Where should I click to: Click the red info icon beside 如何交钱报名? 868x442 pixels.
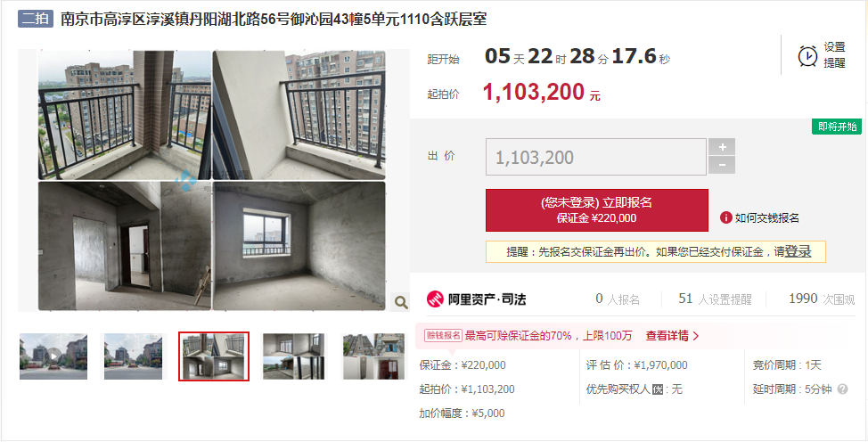point(725,217)
